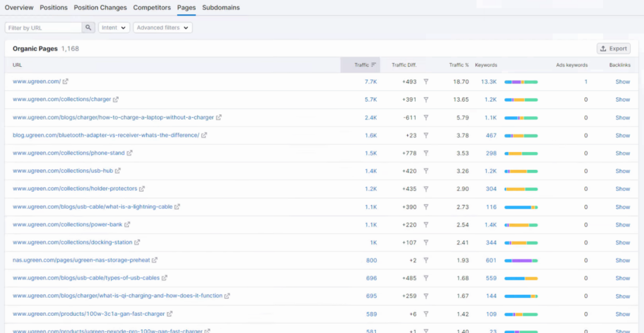Open external link icon for 100w-3c1a-gan-fast-charger
Viewport: 644px width, 333px height.
tap(169, 314)
